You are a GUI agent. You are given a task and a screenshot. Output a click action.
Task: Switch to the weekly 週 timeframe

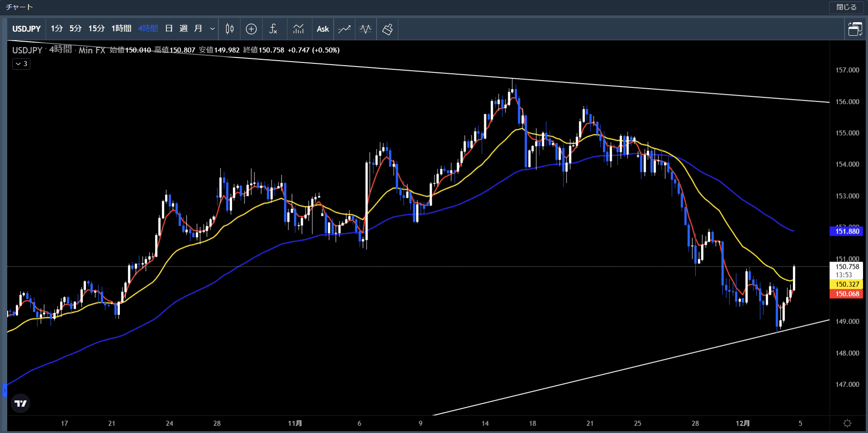184,29
